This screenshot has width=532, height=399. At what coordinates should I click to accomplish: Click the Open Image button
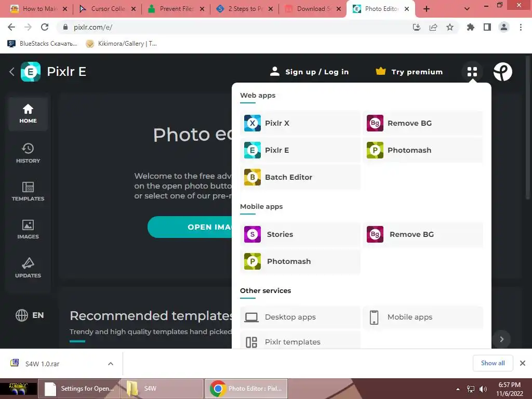point(190,227)
